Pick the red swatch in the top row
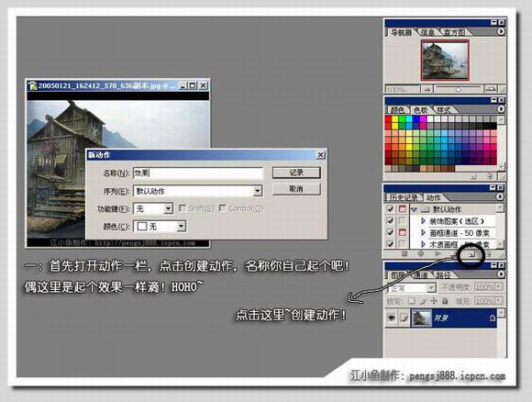 pos(389,119)
